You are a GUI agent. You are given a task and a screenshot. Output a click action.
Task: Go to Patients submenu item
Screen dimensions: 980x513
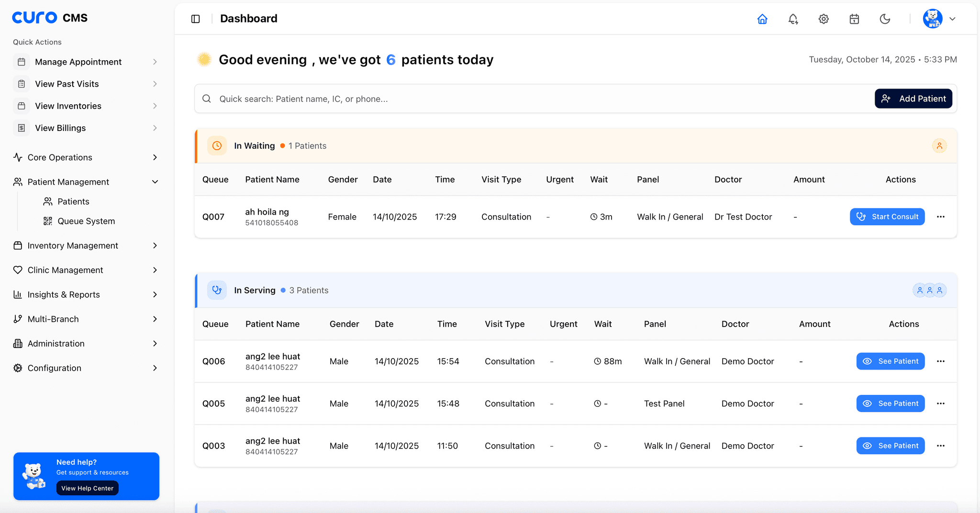tap(73, 201)
